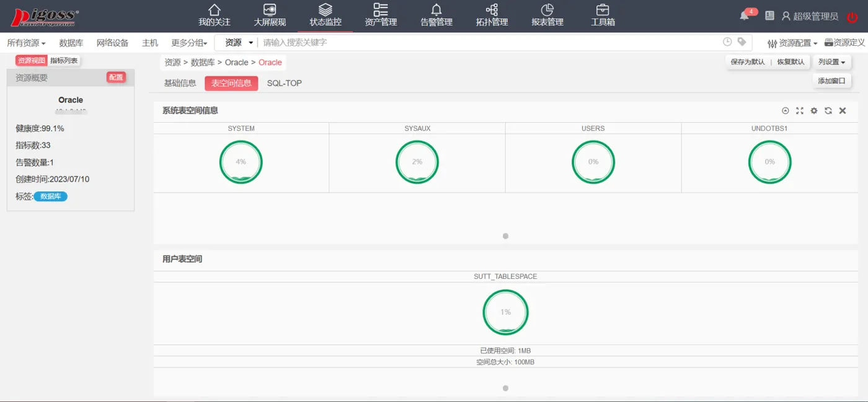The height and width of the screenshot is (402, 868).
Task: Open the document list icon beside notifications
Action: (x=769, y=16)
